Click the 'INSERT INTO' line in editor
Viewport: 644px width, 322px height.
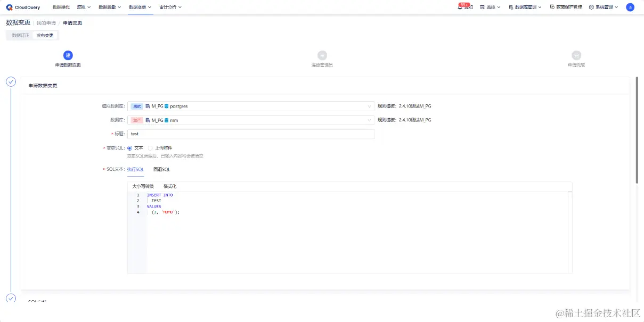pos(160,195)
